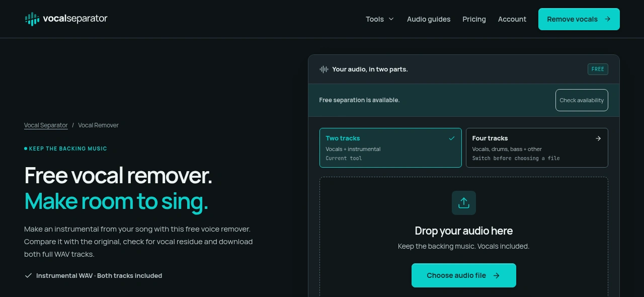
Task: Click 'Keep the backing music. Vocals included.' text
Action: click(464, 246)
